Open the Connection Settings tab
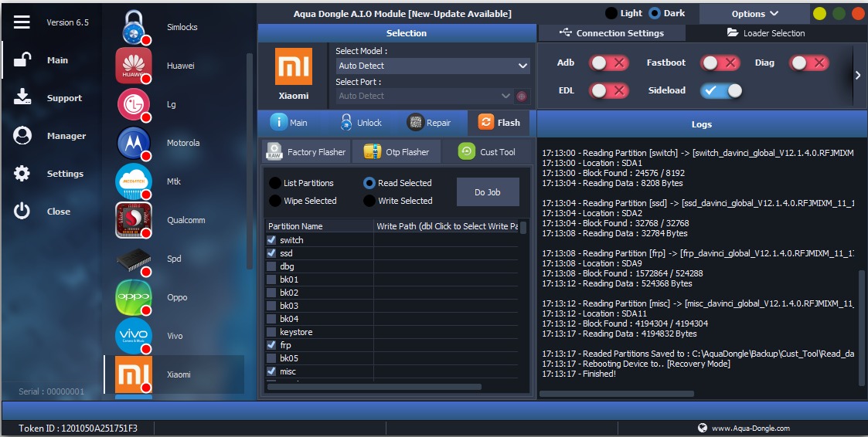This screenshot has width=868, height=437. click(611, 33)
